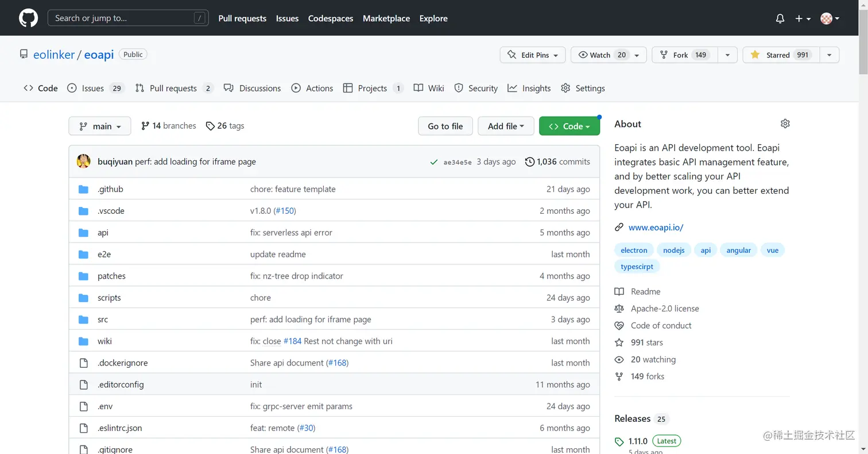Open the main branch selector dropdown
Image resolution: width=868 pixels, height=454 pixels.
coord(100,126)
